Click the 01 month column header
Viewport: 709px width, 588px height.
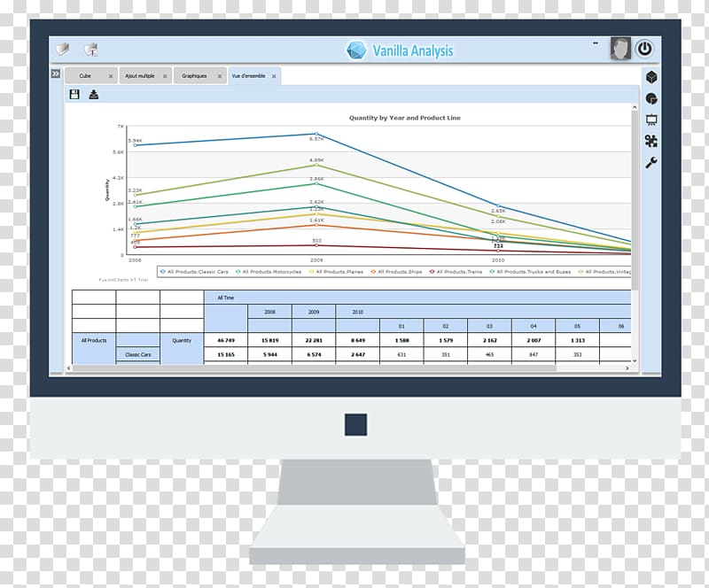(x=401, y=326)
